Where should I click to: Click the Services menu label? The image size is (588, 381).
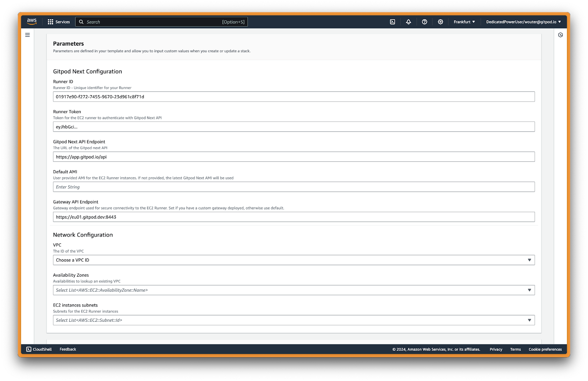coord(62,22)
